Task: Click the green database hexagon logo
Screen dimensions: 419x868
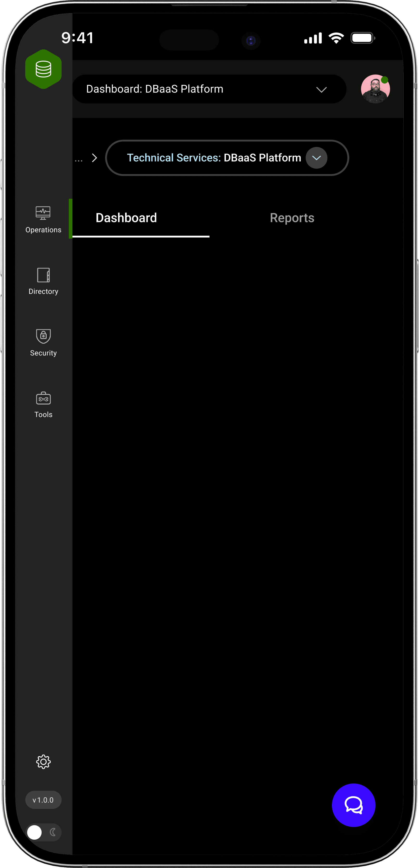Action: [43, 69]
